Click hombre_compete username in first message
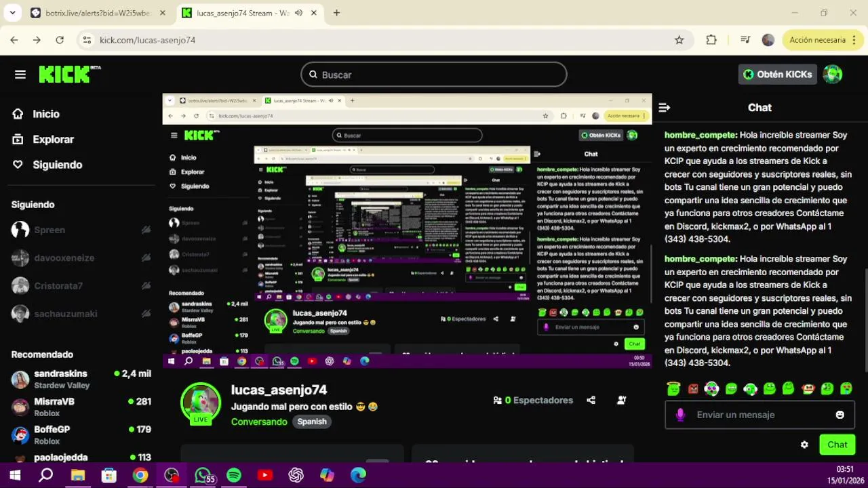The height and width of the screenshot is (488, 868). click(x=700, y=135)
